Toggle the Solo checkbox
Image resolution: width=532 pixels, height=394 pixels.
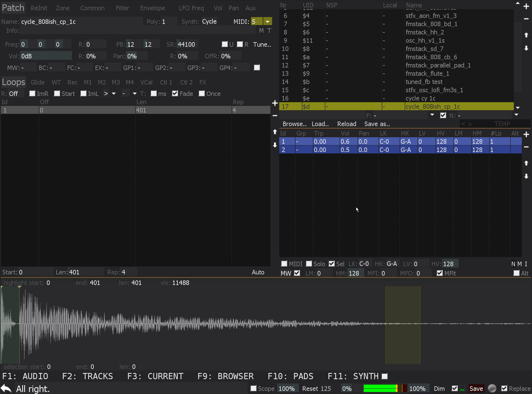pyautogui.click(x=309, y=264)
